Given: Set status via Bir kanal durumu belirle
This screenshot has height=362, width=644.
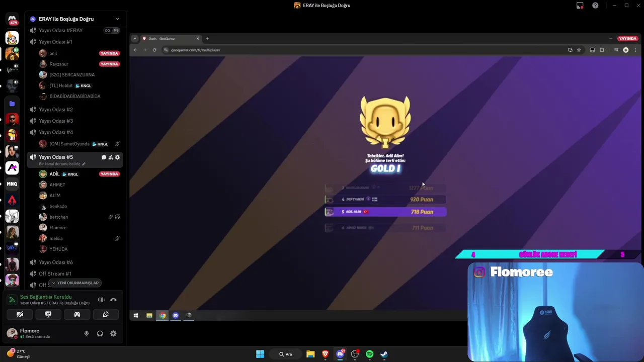Looking at the screenshot, I should (x=60, y=164).
